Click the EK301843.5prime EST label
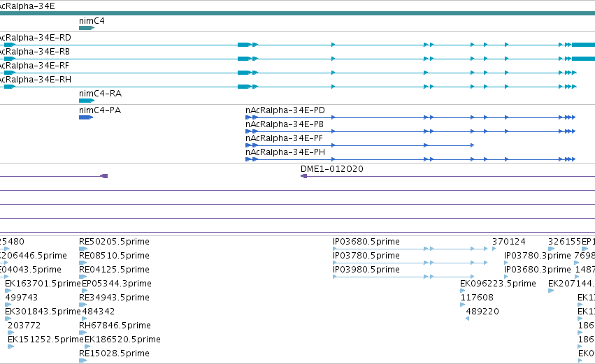Image resolution: width=595 pixels, height=364 pixels. (43, 312)
